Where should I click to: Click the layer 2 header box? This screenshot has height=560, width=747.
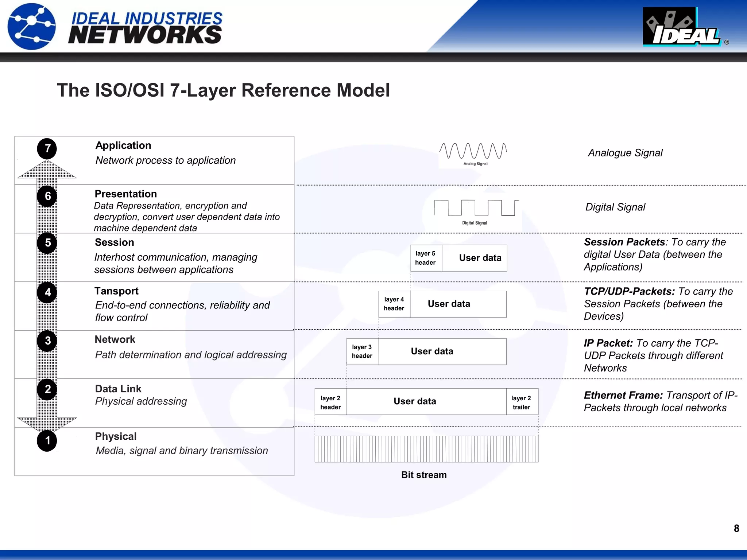(331, 402)
